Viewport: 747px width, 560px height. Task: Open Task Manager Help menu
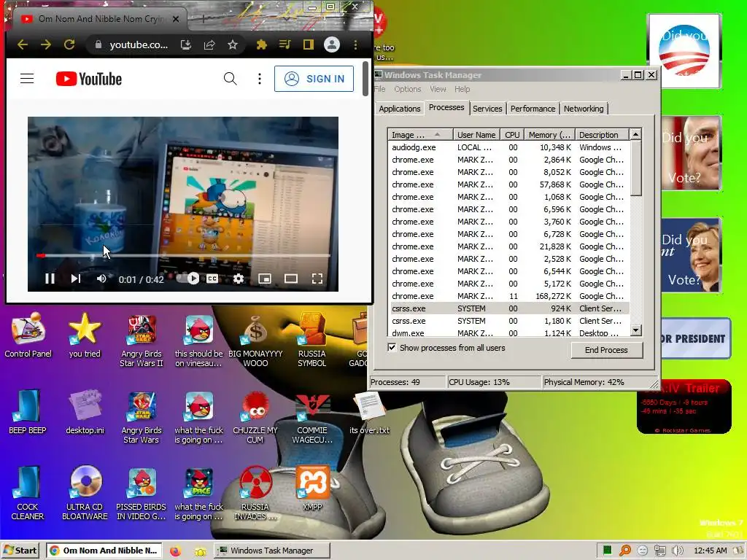pos(462,89)
